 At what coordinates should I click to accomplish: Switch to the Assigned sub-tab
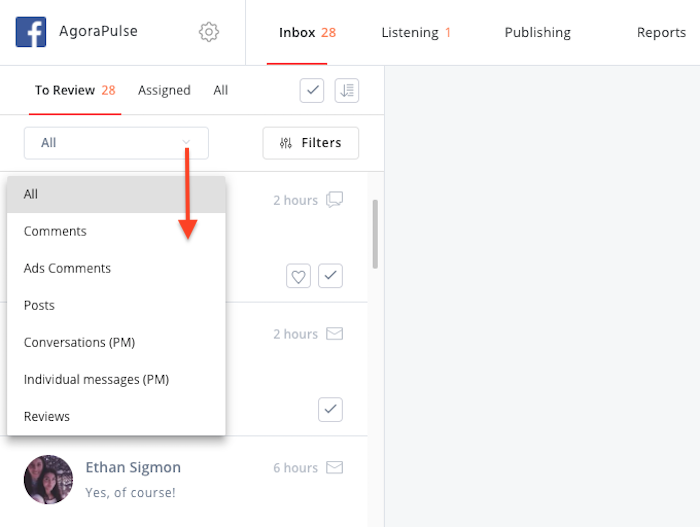164,91
